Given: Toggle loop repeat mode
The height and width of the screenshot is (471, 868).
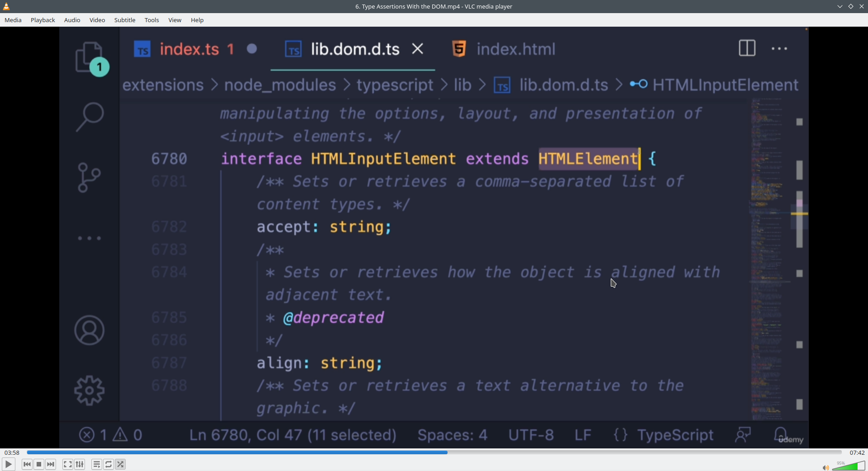Looking at the screenshot, I should 108,464.
